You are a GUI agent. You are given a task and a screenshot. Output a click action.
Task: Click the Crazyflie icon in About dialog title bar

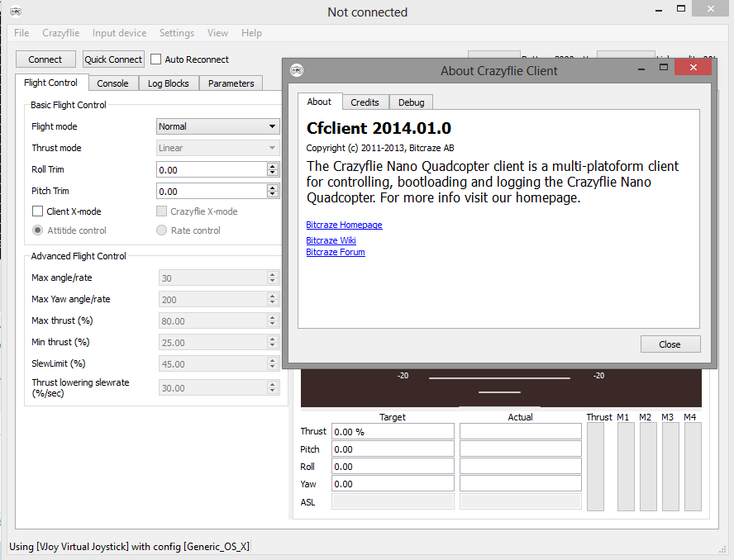coord(297,70)
